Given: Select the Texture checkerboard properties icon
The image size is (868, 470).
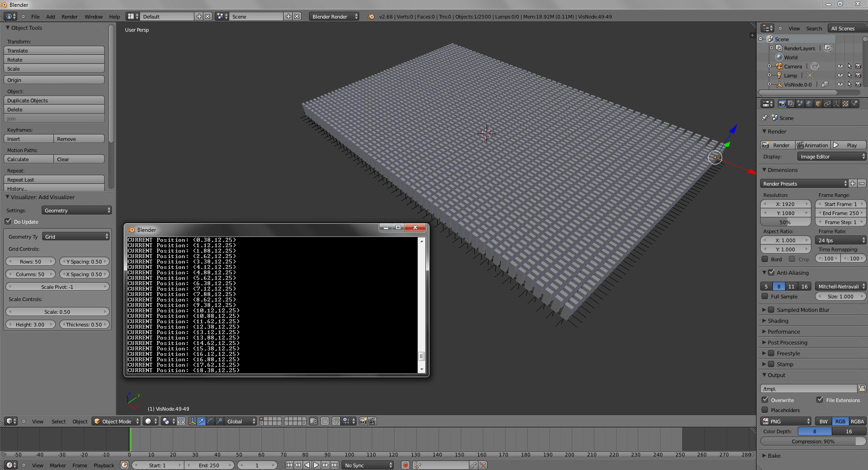Looking at the screenshot, I should 845,103.
